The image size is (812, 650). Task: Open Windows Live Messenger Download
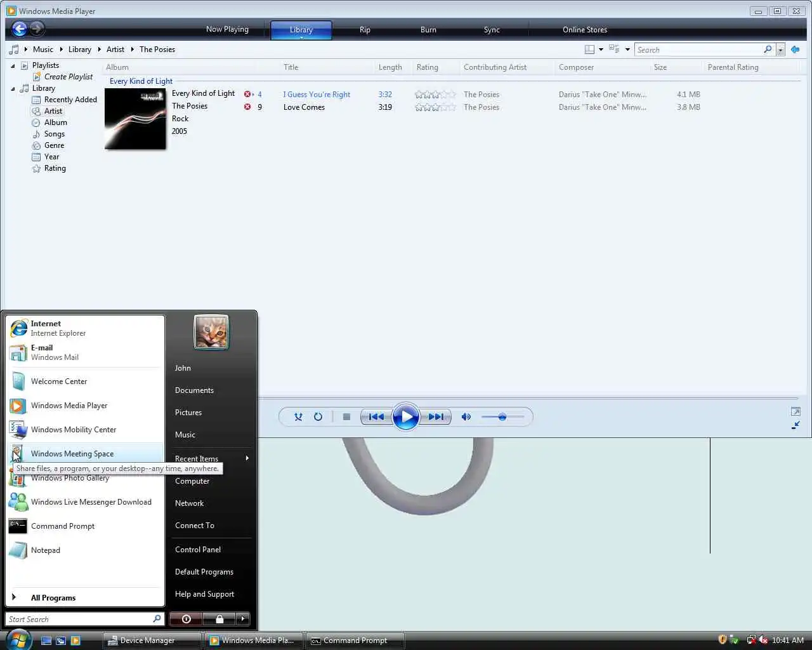point(85,502)
